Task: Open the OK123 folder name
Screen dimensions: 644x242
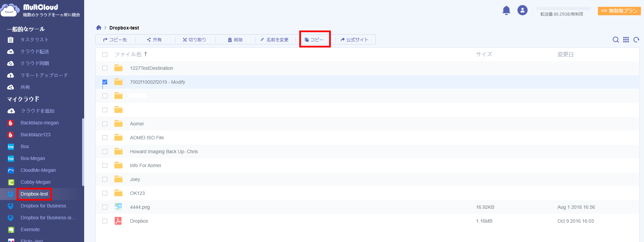Action: 137,193
